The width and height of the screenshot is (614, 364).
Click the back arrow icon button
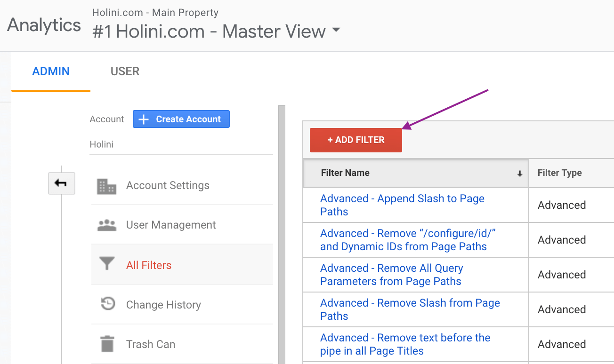point(62,183)
